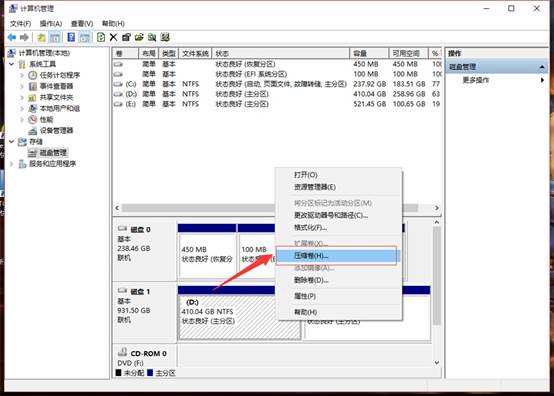Select 计算机管理(本地) root node
Screen dimensions: 554x396
[x=44, y=53]
